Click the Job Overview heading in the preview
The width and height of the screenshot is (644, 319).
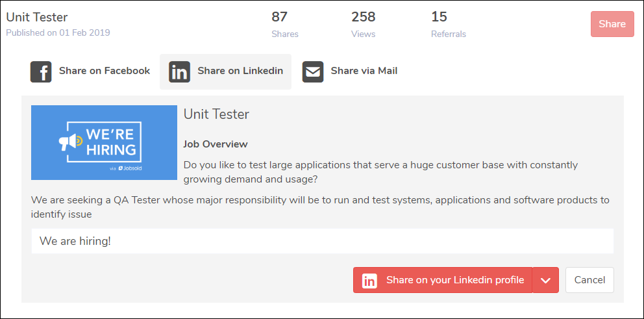pos(216,144)
